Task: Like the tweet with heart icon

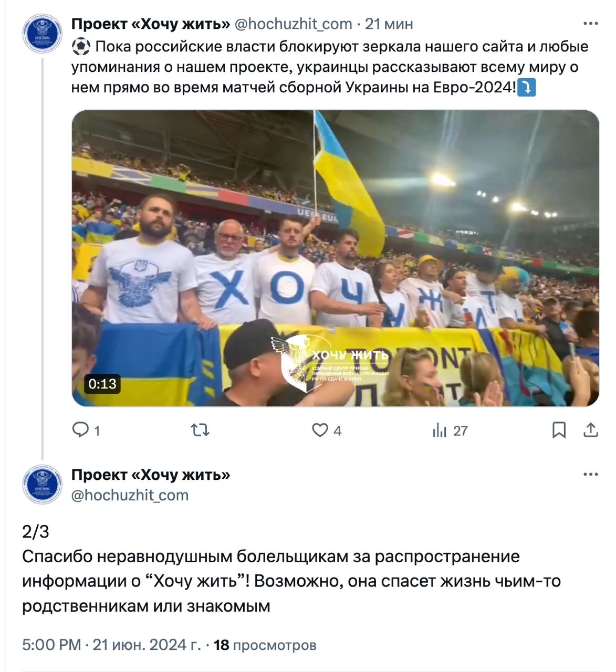Action: (320, 430)
